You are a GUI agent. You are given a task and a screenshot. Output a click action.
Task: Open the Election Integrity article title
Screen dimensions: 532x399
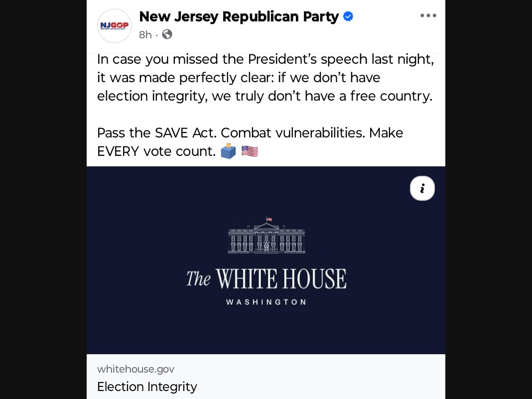coord(147,387)
